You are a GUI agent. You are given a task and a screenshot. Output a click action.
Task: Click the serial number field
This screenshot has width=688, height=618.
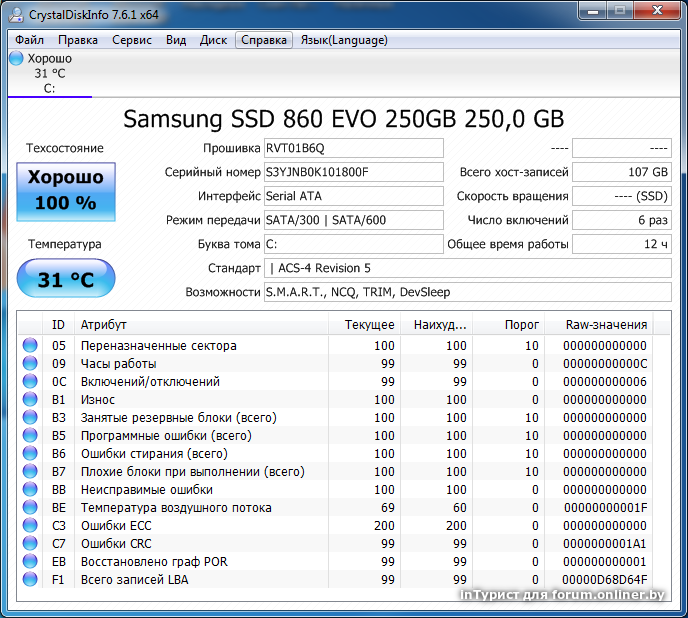point(353,172)
